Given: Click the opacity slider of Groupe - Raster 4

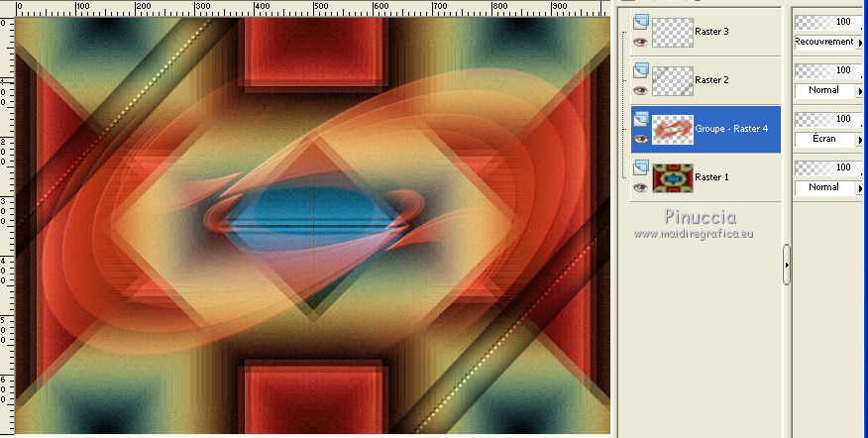Looking at the screenshot, I should (x=828, y=119).
